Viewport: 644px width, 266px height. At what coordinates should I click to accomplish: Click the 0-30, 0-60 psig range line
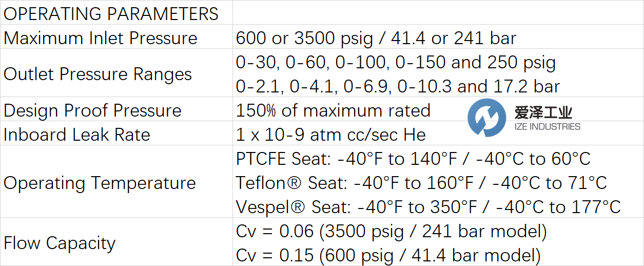396,63
